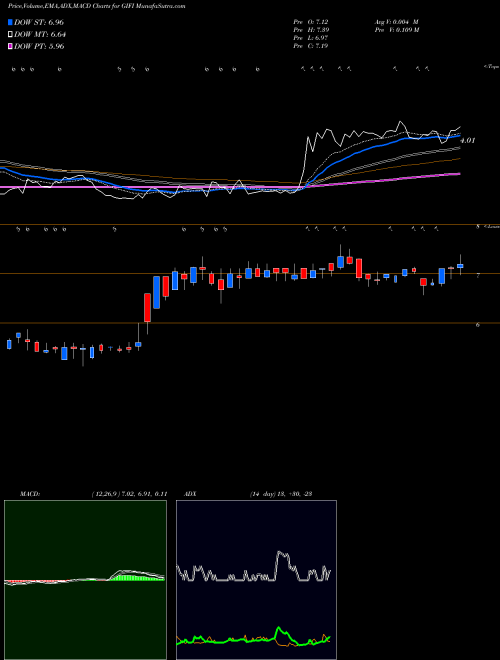500x660 pixels.
Task: Click the blue DOW ST legend swatch
Action: [x=10, y=22]
